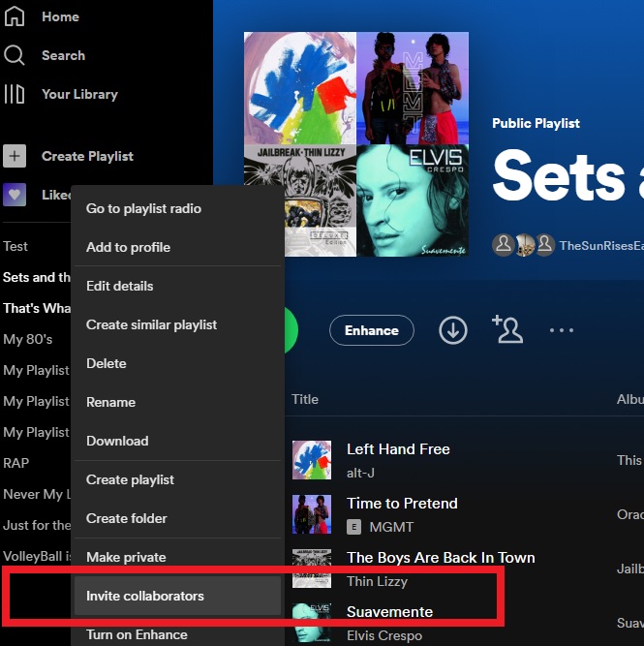Click the Enhance button
Image resolution: width=644 pixels, height=646 pixels.
372,330
